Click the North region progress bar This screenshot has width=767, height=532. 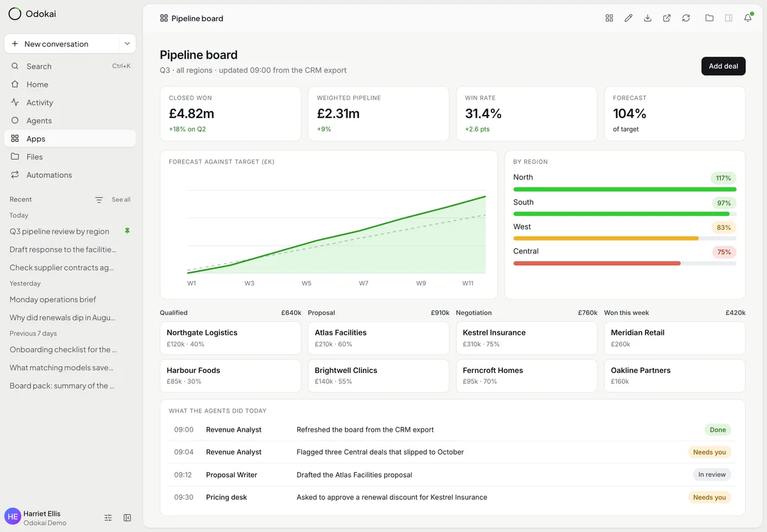(624, 190)
